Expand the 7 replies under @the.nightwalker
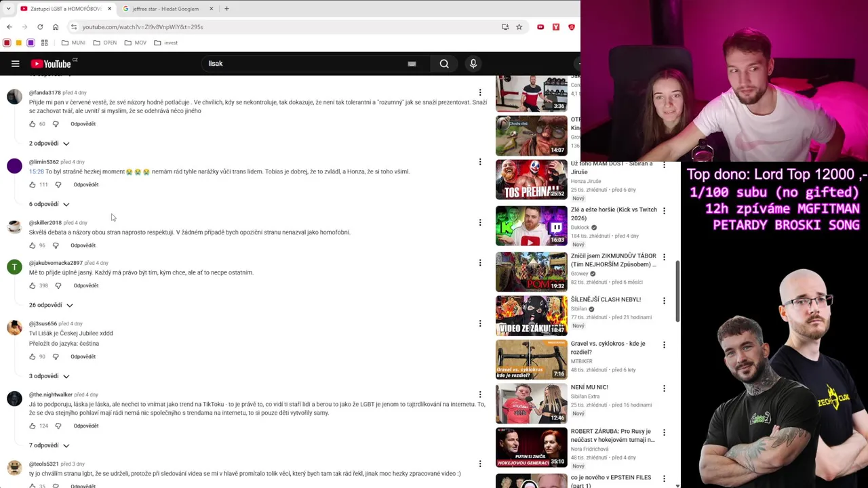 click(x=49, y=445)
